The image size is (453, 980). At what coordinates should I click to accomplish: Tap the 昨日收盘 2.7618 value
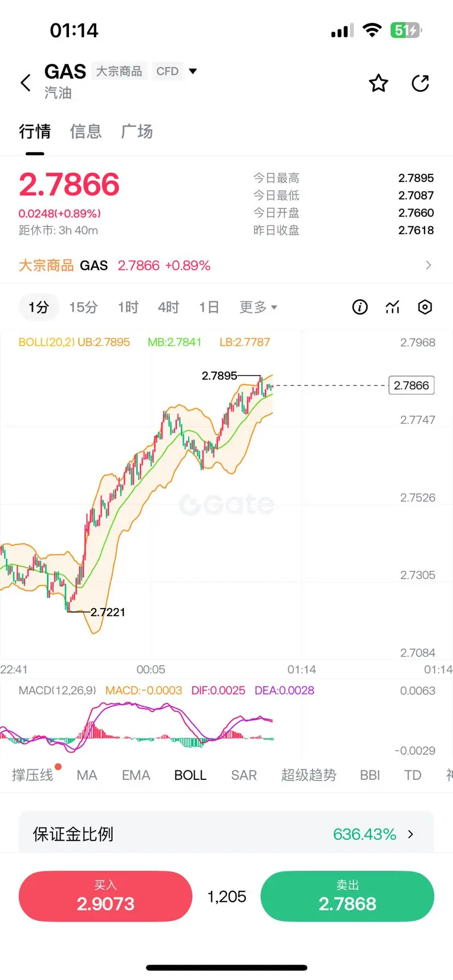pos(416,230)
